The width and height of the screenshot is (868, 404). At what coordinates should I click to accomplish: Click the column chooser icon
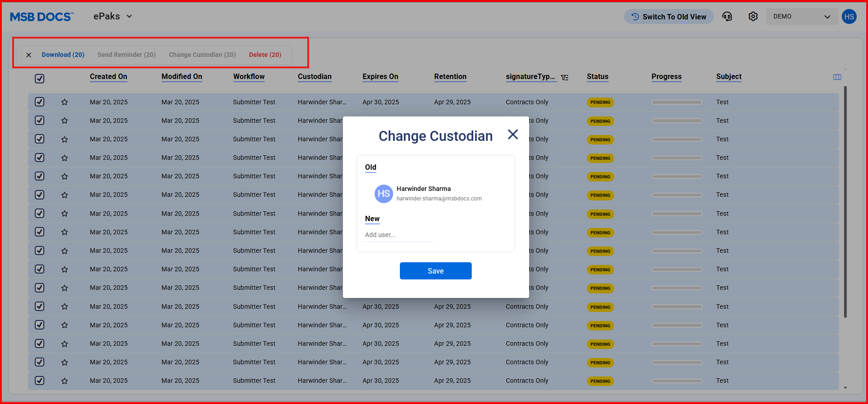pos(837,77)
